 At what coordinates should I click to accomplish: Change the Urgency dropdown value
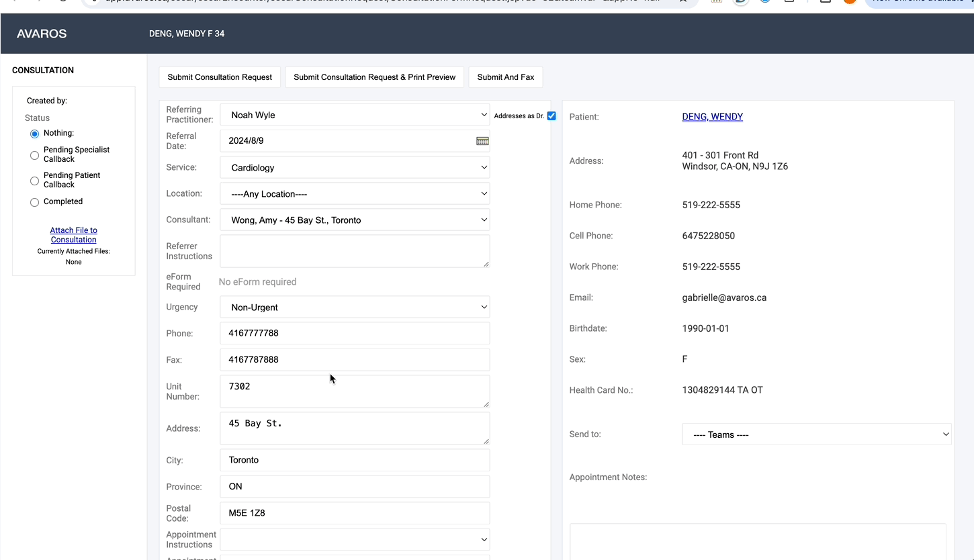tap(355, 307)
